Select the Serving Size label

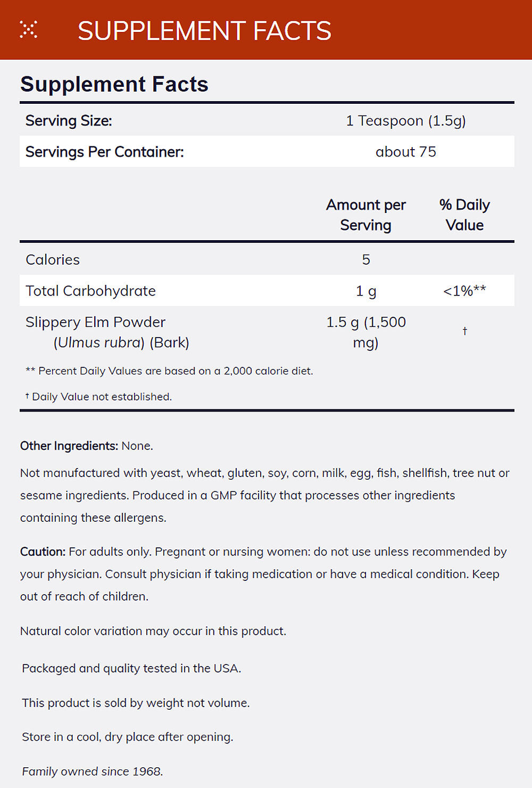[x=69, y=121]
